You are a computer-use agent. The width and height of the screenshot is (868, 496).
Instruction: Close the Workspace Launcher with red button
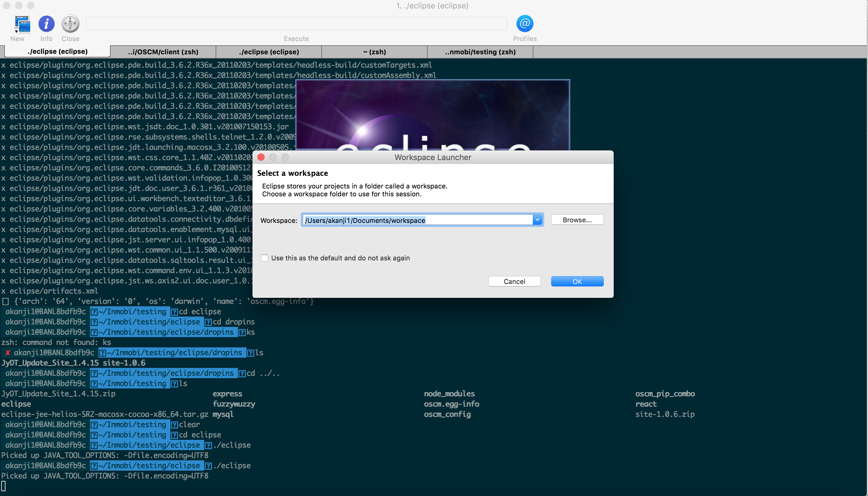[261, 157]
